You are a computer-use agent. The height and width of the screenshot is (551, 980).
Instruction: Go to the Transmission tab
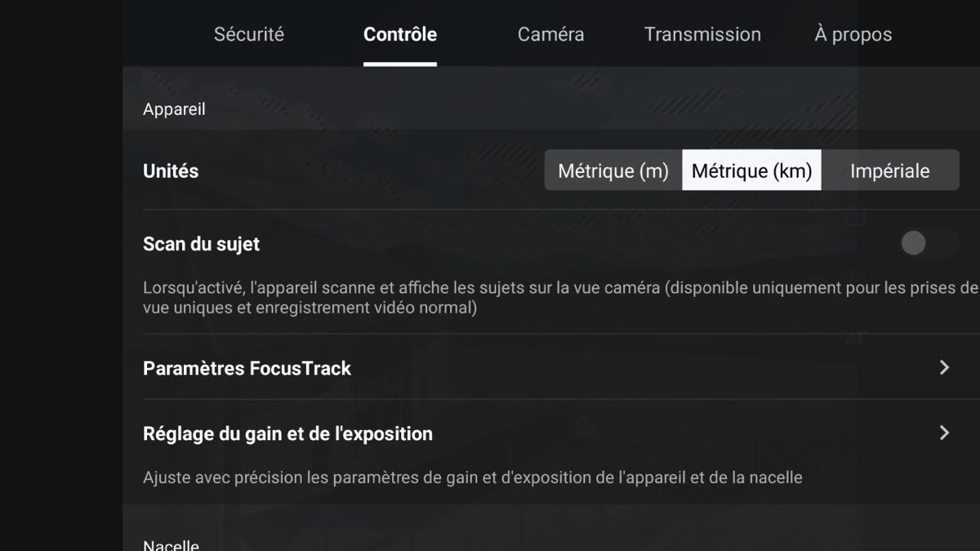point(702,34)
